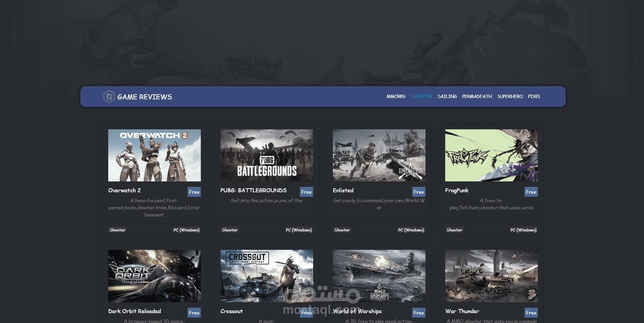Click the FragPunk title
The height and width of the screenshot is (323, 644).
[x=457, y=191]
